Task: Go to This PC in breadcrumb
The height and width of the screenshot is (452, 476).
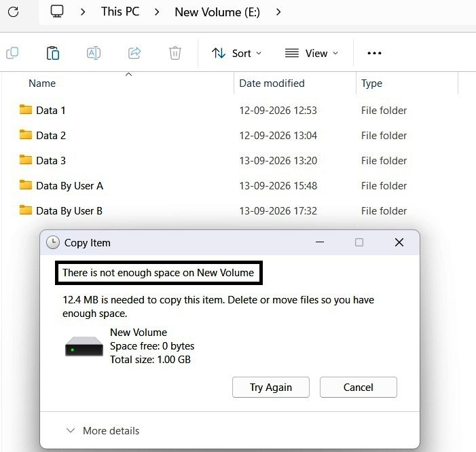Action: pos(120,12)
